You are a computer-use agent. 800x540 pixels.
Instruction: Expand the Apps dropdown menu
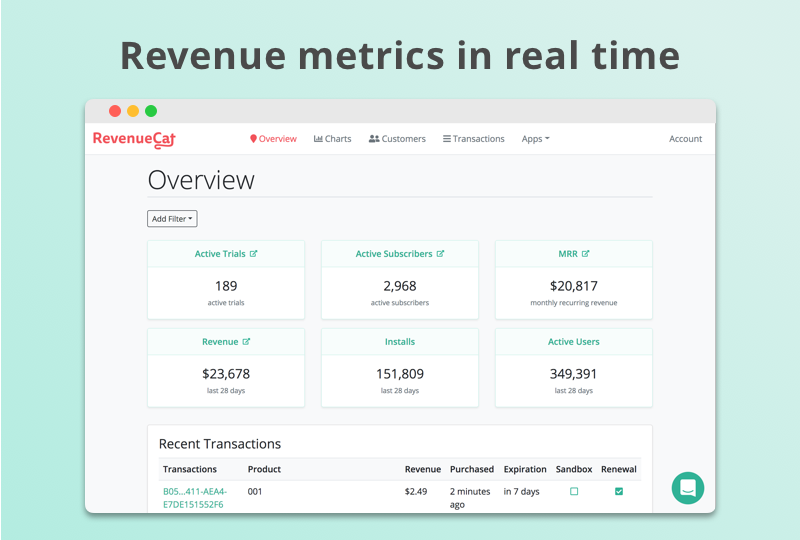click(535, 139)
